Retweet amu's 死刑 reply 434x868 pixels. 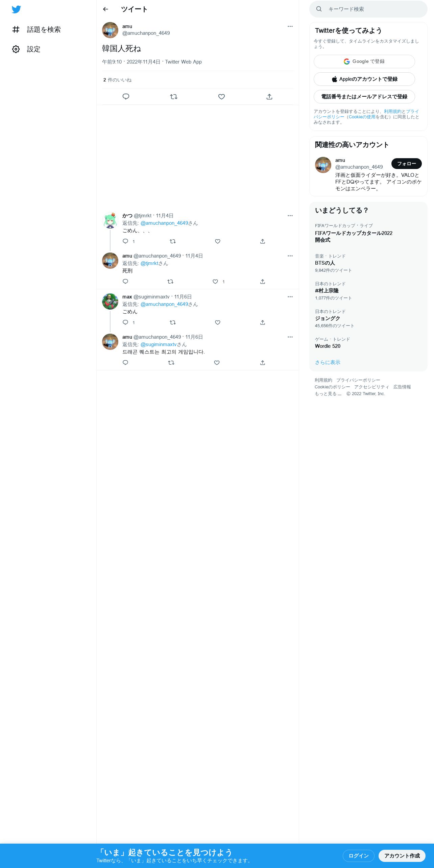(x=170, y=282)
